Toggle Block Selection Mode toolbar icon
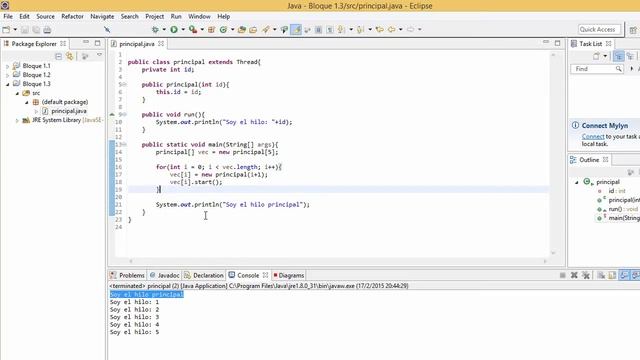Viewport: 640px width, 360px height. [318, 29]
